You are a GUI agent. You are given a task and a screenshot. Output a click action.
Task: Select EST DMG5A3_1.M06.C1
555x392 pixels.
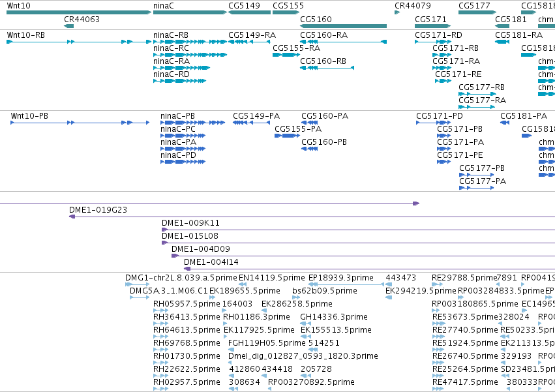click(x=140, y=297)
